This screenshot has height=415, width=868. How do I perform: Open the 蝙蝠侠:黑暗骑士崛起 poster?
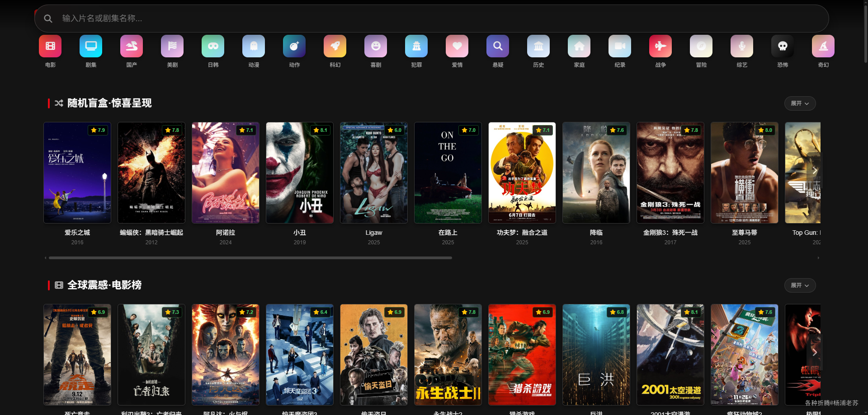(151, 173)
